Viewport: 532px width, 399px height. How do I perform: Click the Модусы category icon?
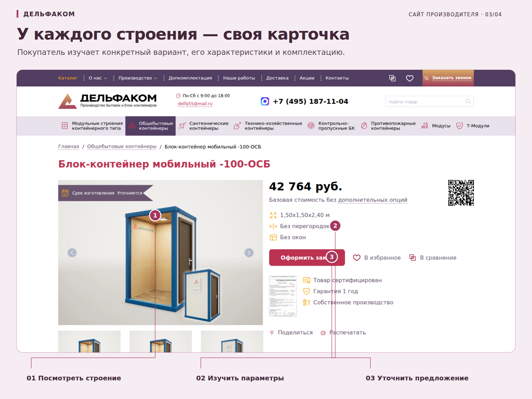(425, 125)
